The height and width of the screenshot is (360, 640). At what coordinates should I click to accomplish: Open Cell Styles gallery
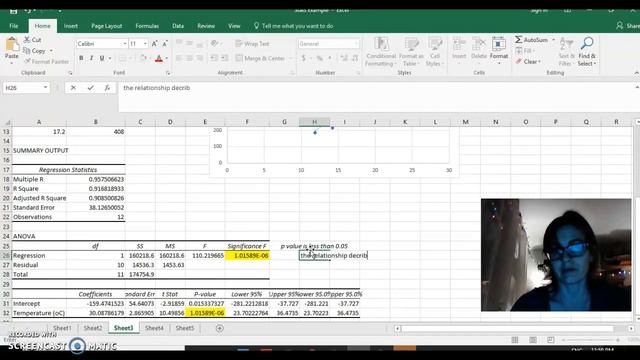[x=435, y=52]
